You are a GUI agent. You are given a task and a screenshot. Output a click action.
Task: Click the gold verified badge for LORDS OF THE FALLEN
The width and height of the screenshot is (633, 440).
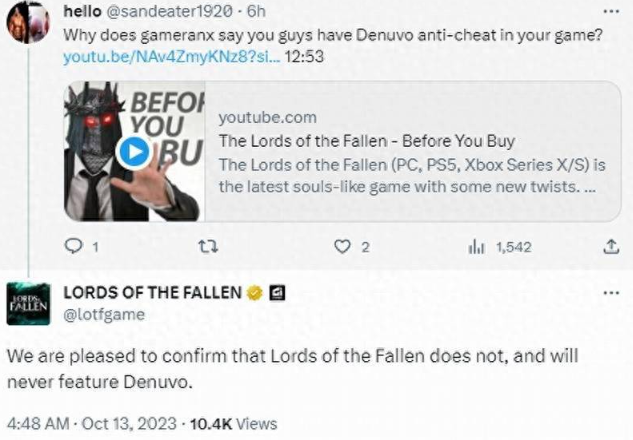[x=254, y=293]
